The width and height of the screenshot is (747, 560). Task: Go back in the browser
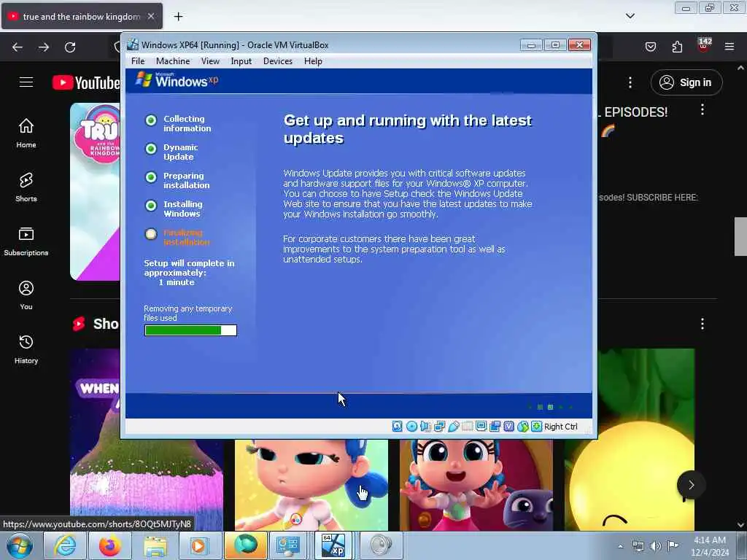pos(18,47)
